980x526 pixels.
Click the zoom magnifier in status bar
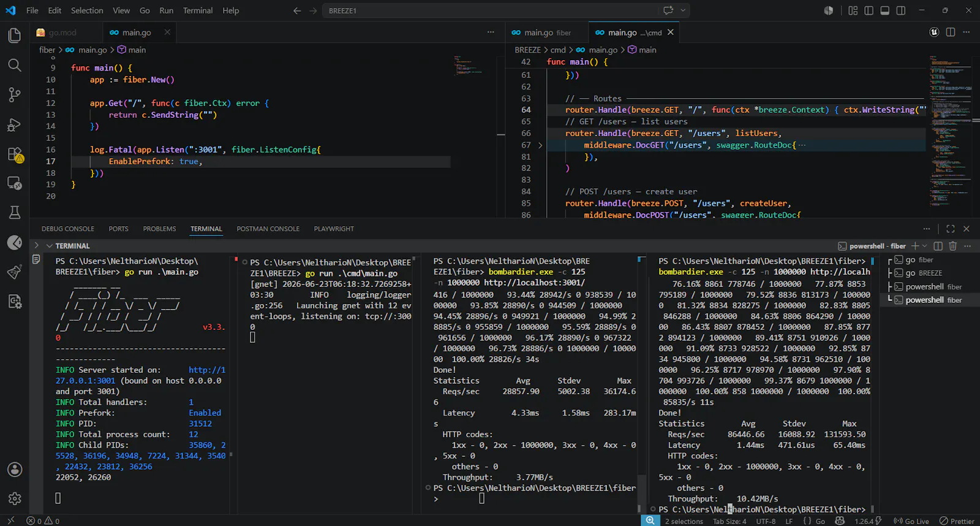point(650,520)
